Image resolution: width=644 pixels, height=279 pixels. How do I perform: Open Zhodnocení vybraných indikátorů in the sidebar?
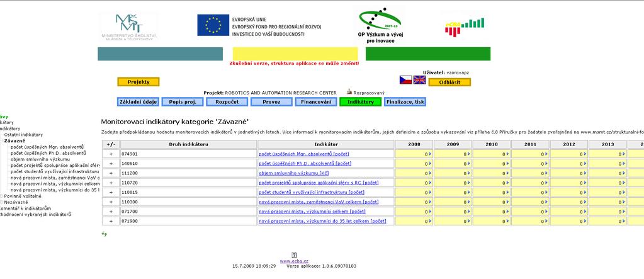[x=35, y=215]
